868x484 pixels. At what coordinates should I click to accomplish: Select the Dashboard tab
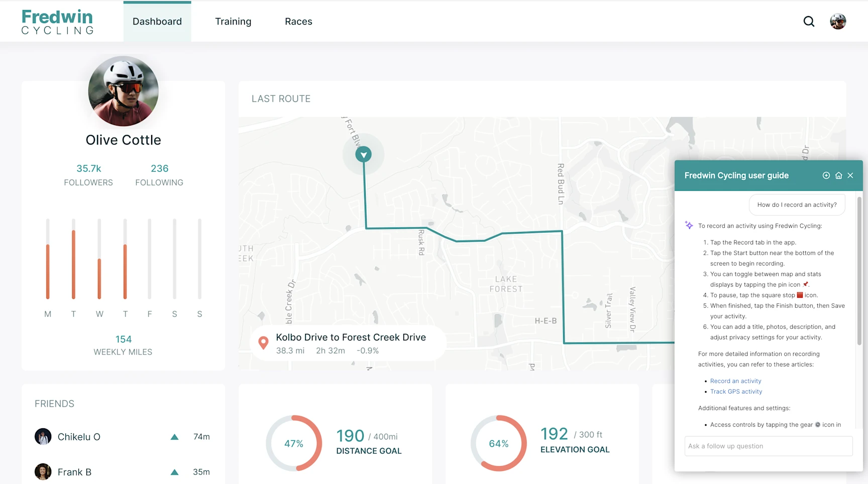coord(157,22)
